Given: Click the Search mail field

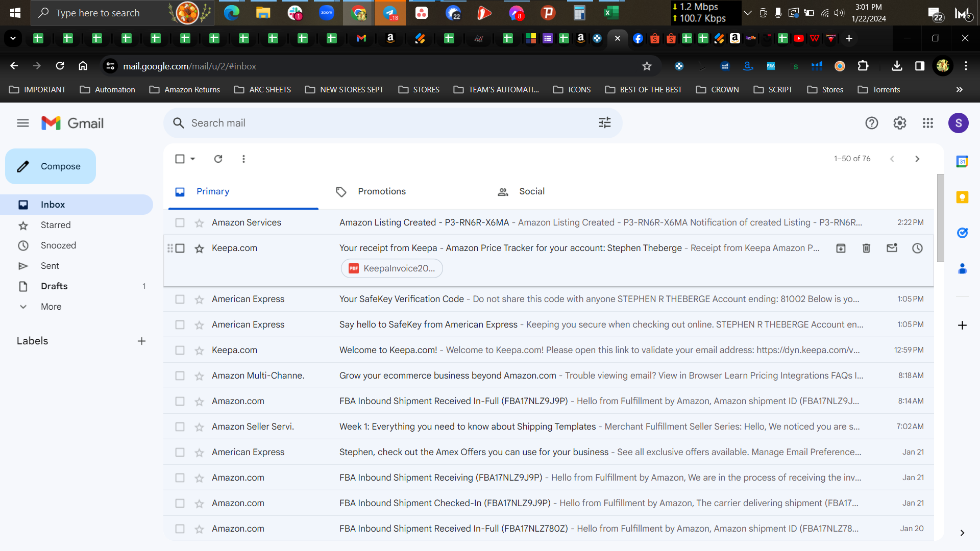Looking at the screenshot, I should pyautogui.click(x=393, y=123).
